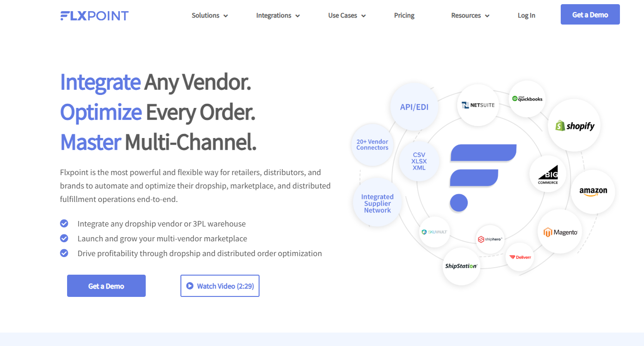
Task: Expand the Integrations dropdown arrow
Action: 297,16
